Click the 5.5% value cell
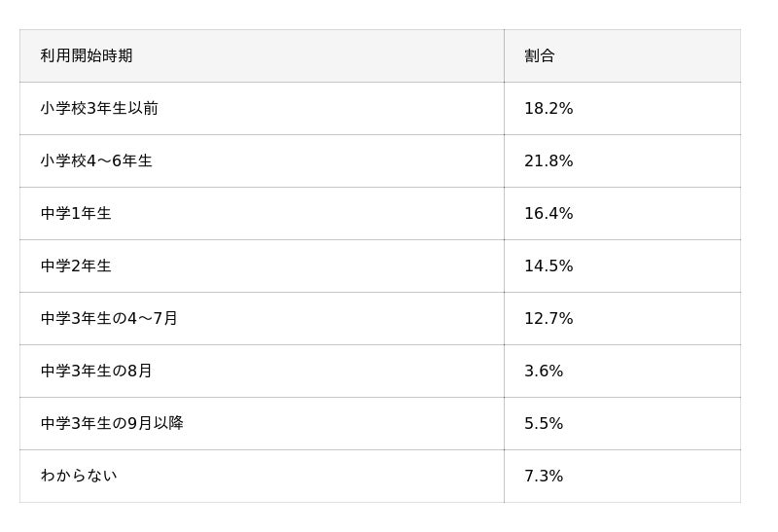The width and height of the screenshot is (778, 532). click(x=544, y=424)
